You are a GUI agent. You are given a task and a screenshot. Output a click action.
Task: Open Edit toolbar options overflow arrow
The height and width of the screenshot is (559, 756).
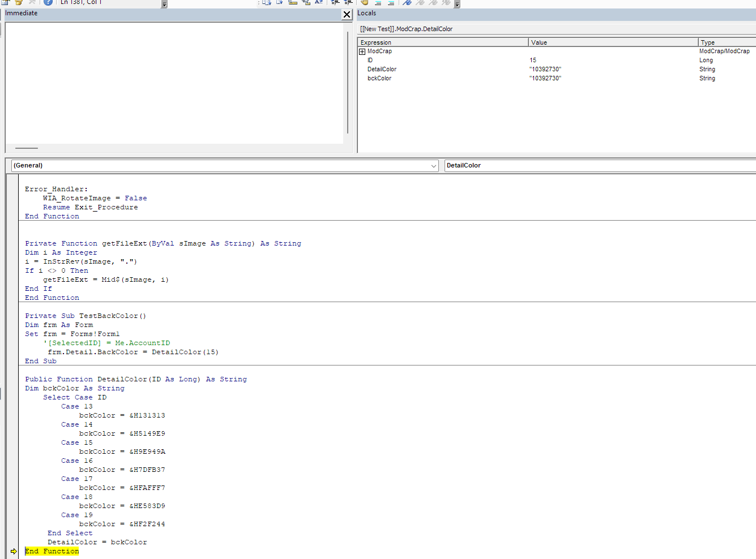(x=457, y=4)
